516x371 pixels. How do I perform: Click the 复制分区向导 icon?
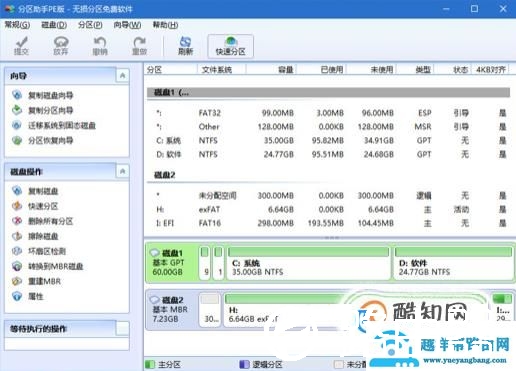coord(17,110)
